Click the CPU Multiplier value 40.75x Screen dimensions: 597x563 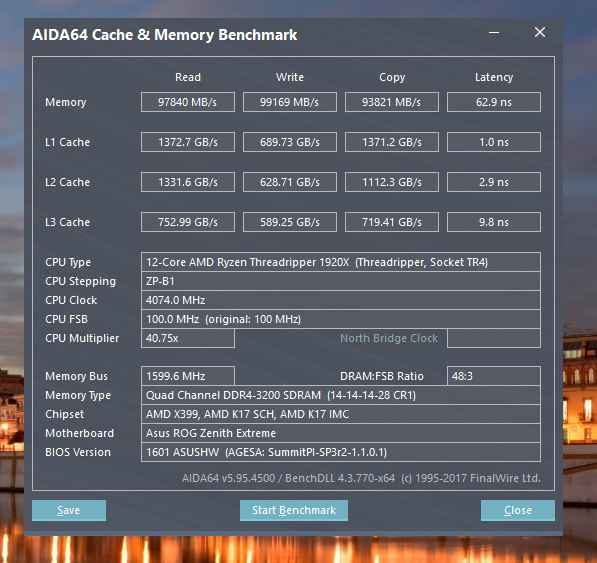click(x=188, y=338)
